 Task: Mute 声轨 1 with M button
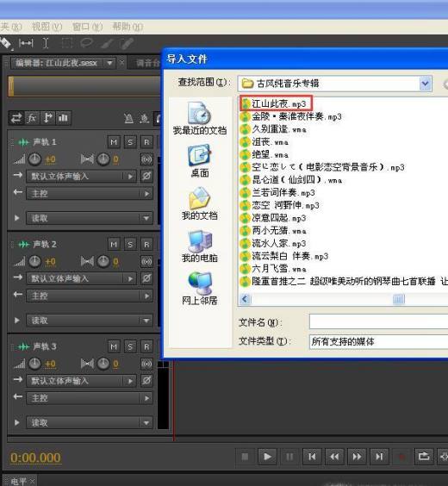coord(114,142)
